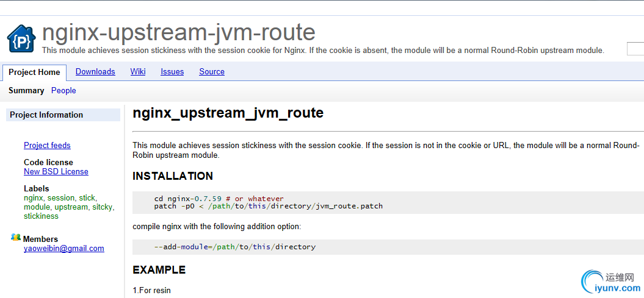Click the INSTALLATION heading

coord(173,176)
